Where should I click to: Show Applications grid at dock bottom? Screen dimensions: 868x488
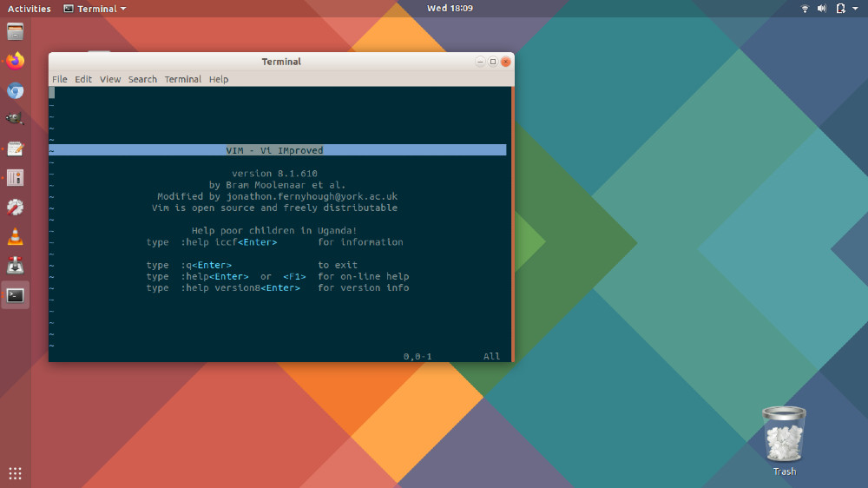15,473
